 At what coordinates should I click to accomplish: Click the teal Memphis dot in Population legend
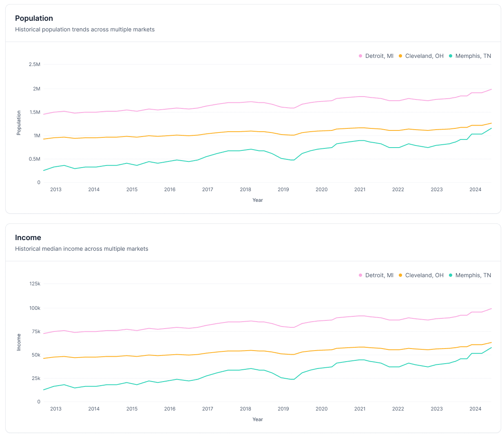click(451, 56)
